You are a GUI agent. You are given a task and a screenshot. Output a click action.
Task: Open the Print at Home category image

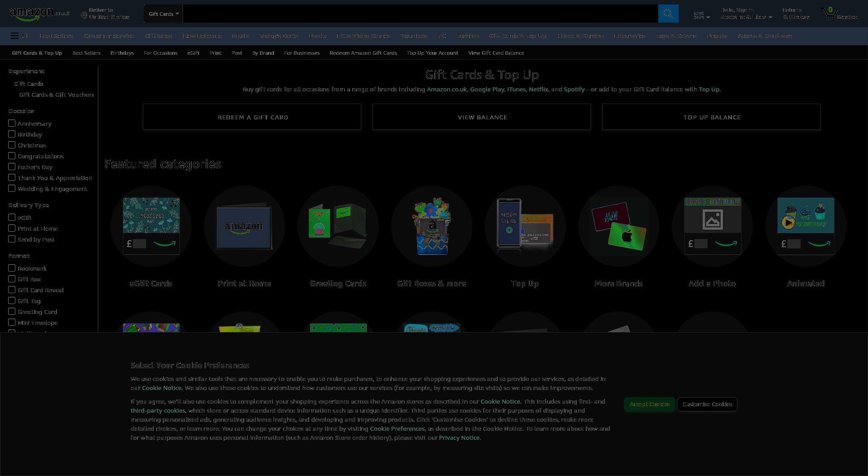245,226
